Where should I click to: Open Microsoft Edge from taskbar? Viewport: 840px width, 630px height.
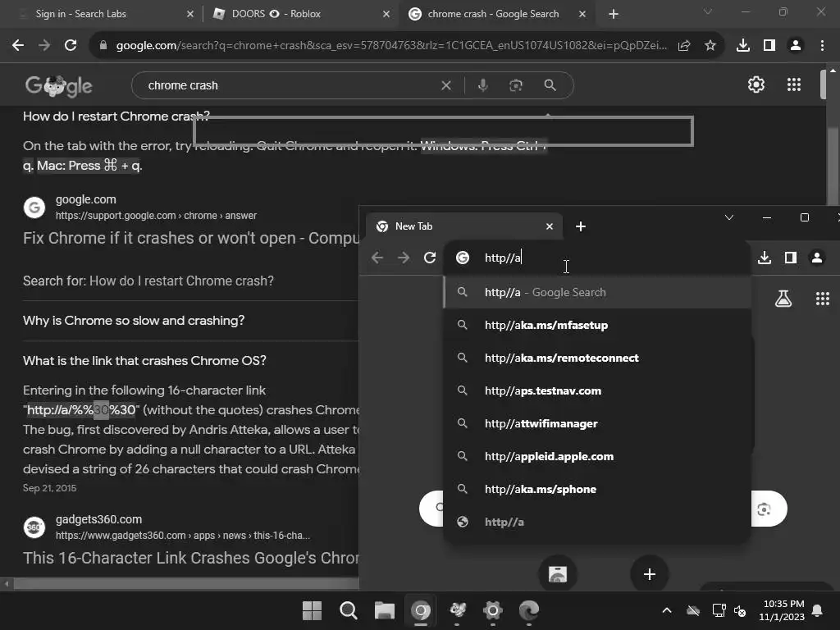pyautogui.click(x=529, y=610)
